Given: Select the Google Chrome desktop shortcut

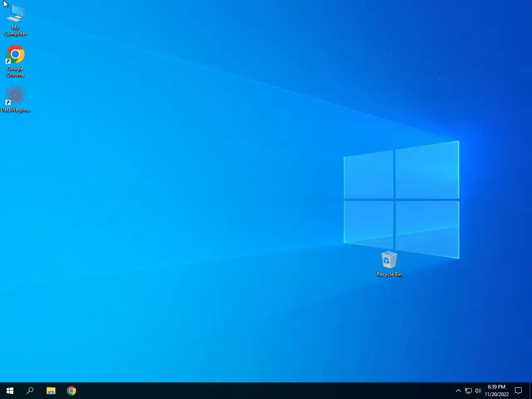Looking at the screenshot, I should point(15,61).
